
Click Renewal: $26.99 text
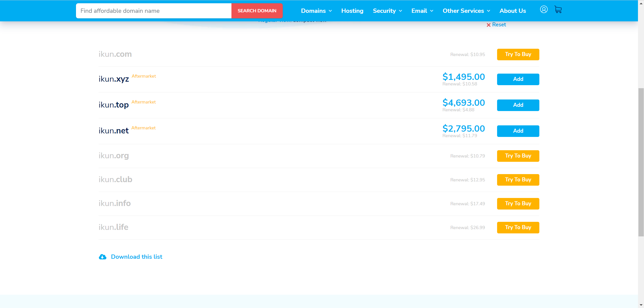point(468,228)
